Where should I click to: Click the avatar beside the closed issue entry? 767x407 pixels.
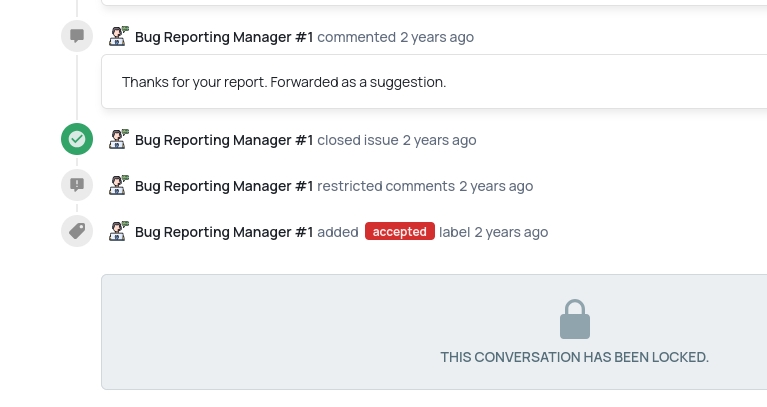pyautogui.click(x=119, y=140)
